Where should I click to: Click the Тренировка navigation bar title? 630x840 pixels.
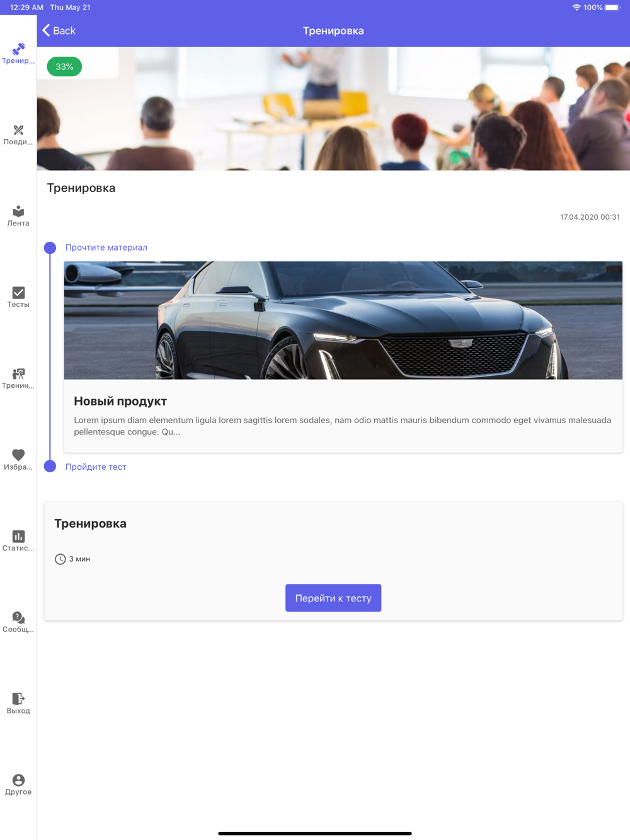click(333, 31)
